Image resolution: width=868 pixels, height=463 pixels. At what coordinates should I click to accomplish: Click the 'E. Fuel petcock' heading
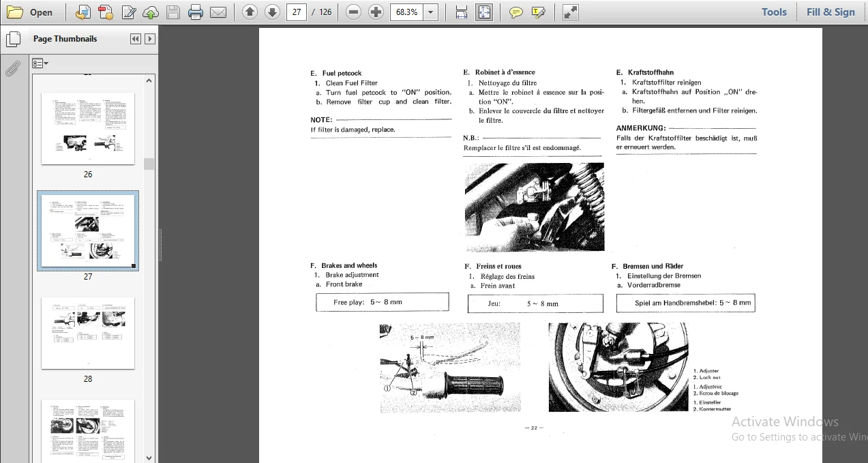tap(336, 73)
